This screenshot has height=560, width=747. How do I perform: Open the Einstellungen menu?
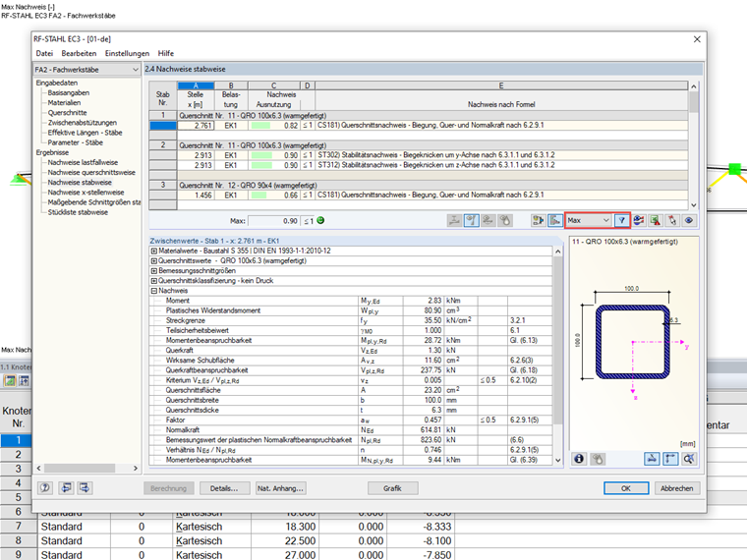click(127, 53)
